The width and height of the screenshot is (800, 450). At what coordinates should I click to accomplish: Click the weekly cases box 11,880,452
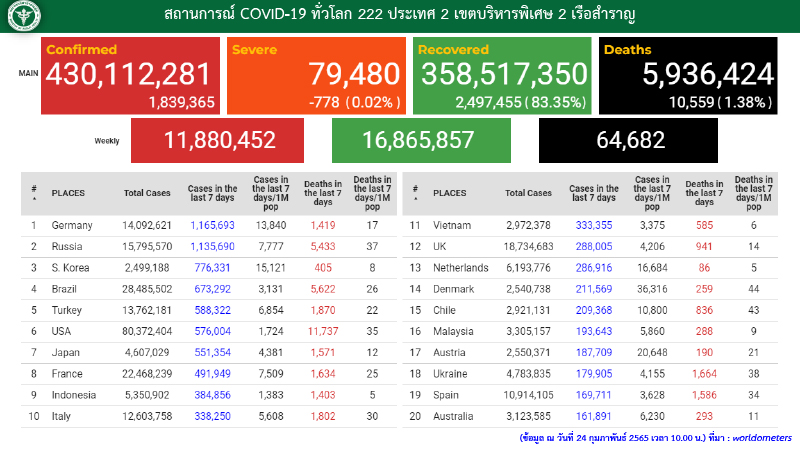point(217,140)
